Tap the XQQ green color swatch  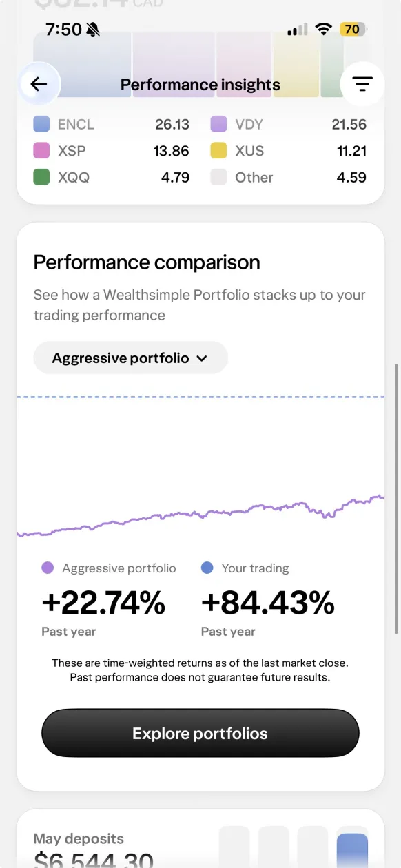click(41, 177)
